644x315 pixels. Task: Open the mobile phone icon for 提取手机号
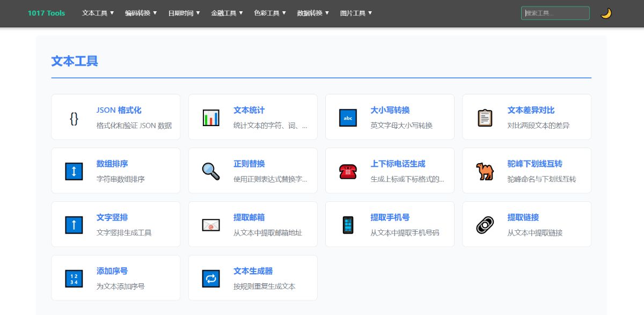click(x=347, y=224)
